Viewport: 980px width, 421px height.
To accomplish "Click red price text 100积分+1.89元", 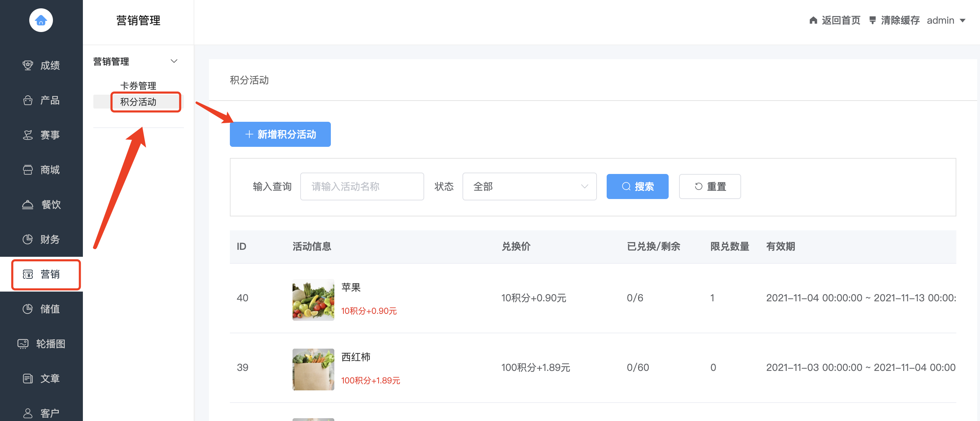I will pyautogui.click(x=371, y=380).
